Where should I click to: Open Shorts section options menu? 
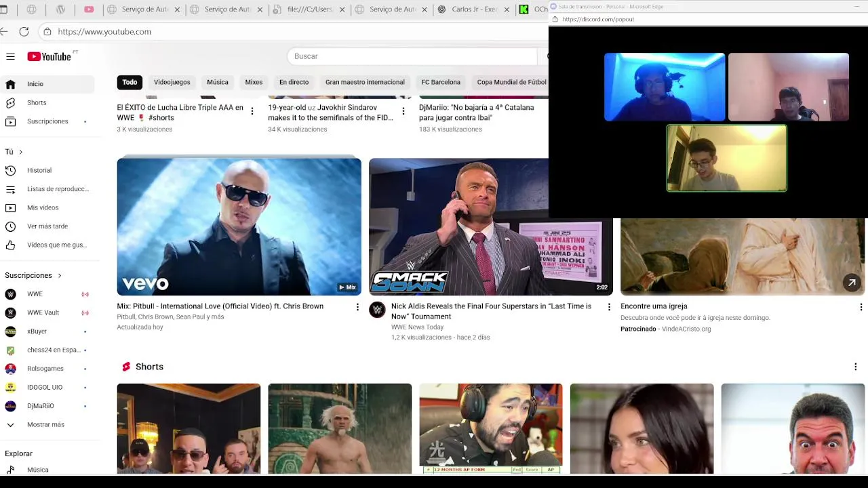coord(855,367)
